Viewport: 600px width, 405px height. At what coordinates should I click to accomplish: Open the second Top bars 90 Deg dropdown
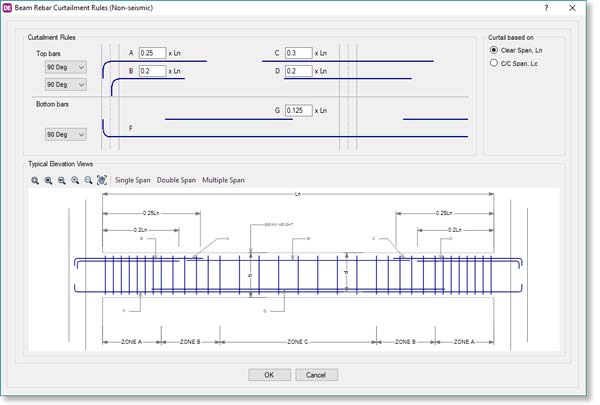(65, 84)
